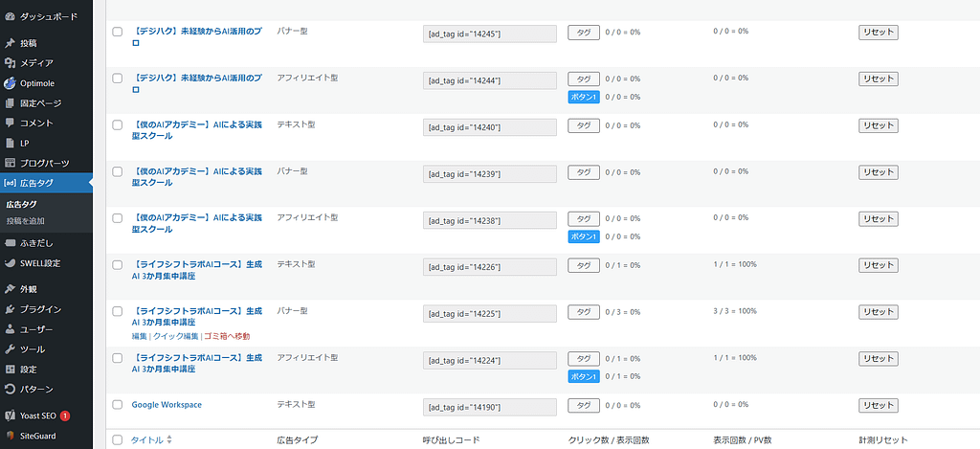Click the Yoast SEO icon in sidebar

pos(10,416)
